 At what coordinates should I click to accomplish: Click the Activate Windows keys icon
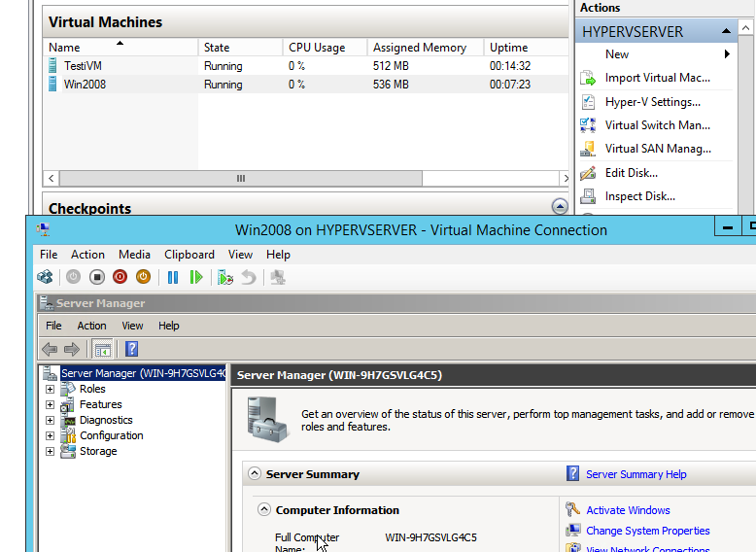[572, 509]
